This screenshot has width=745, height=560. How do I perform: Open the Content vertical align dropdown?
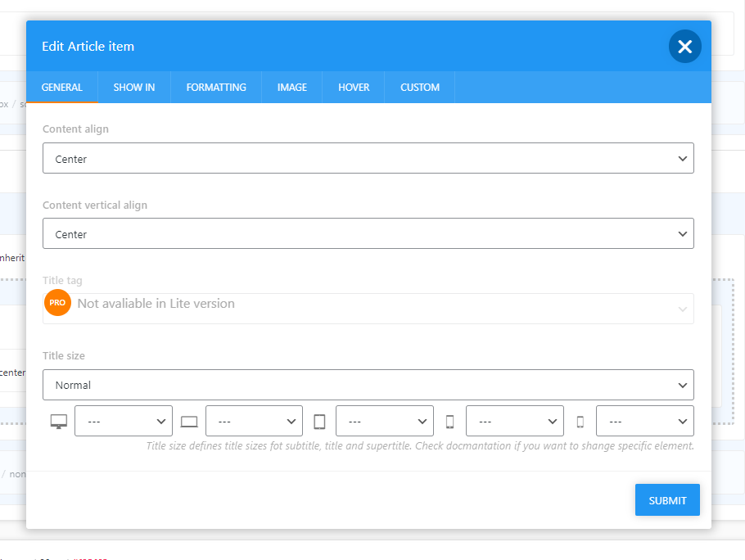[368, 233]
